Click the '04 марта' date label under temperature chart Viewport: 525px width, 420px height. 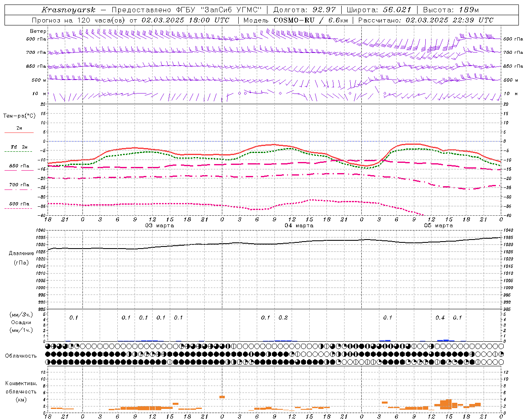click(299, 226)
